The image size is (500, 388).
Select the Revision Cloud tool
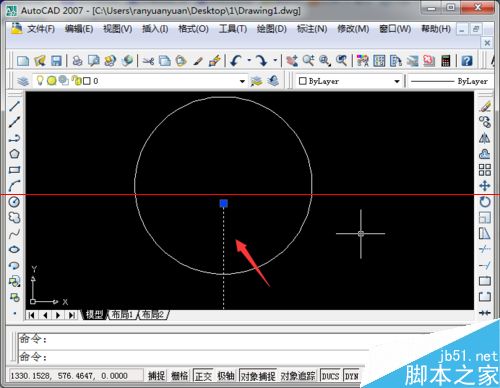coord(14,218)
